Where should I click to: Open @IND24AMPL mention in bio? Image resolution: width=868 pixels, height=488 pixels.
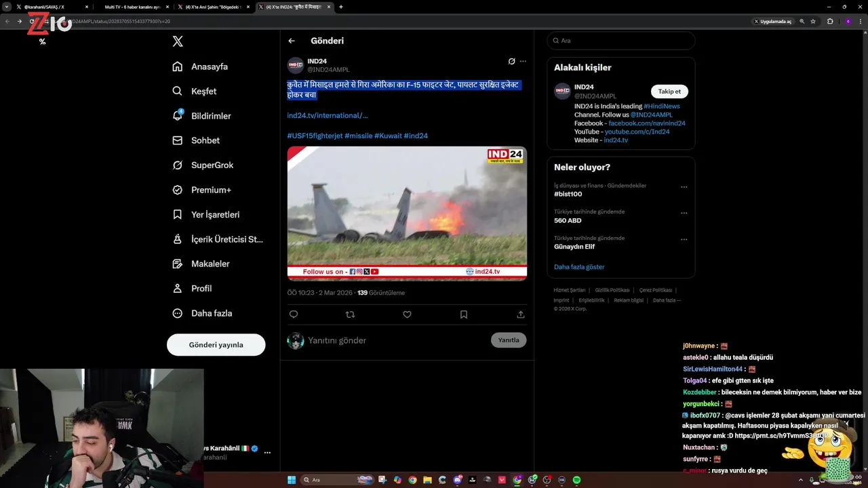(x=652, y=115)
